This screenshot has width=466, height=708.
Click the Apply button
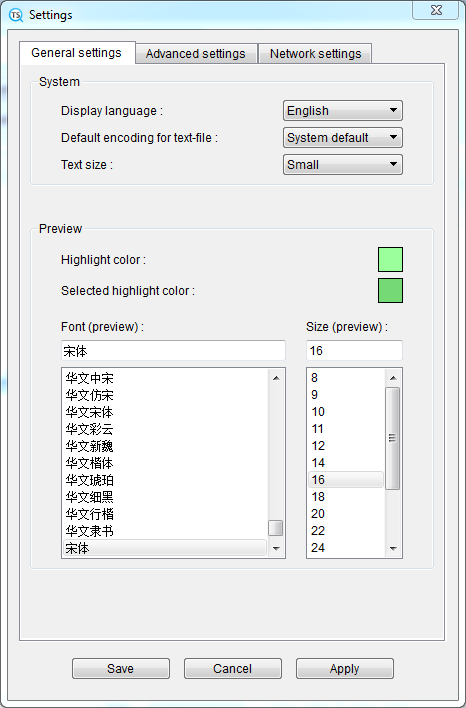pyautogui.click(x=345, y=668)
